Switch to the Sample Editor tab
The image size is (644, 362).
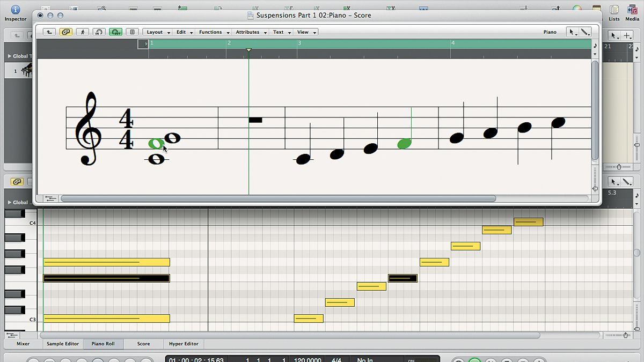coord(63,344)
